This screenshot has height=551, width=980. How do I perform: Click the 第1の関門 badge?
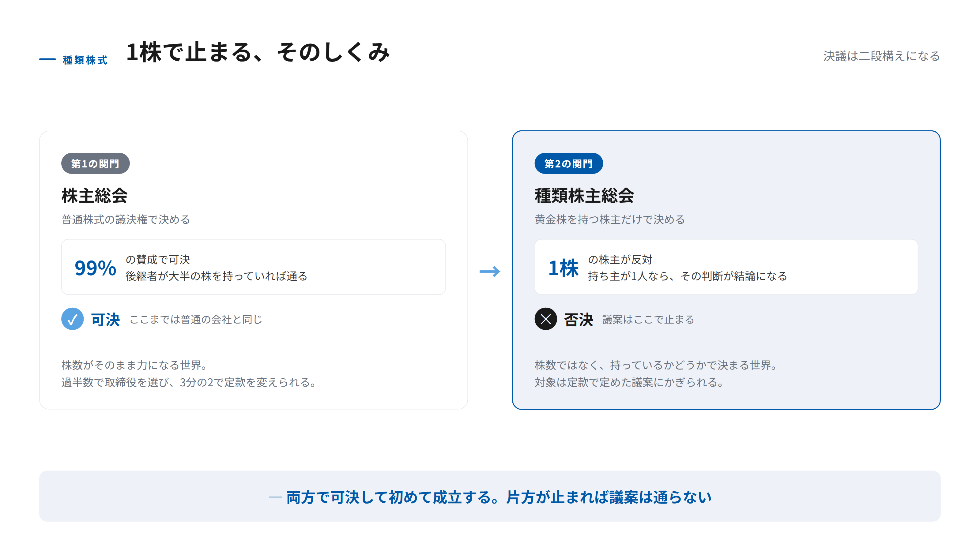click(95, 163)
